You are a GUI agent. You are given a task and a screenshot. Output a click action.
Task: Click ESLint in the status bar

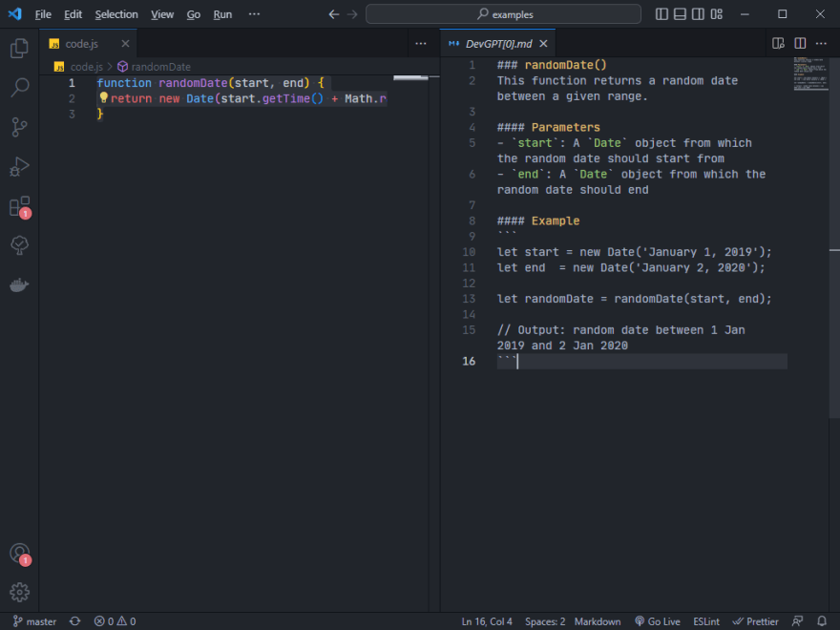click(x=706, y=621)
